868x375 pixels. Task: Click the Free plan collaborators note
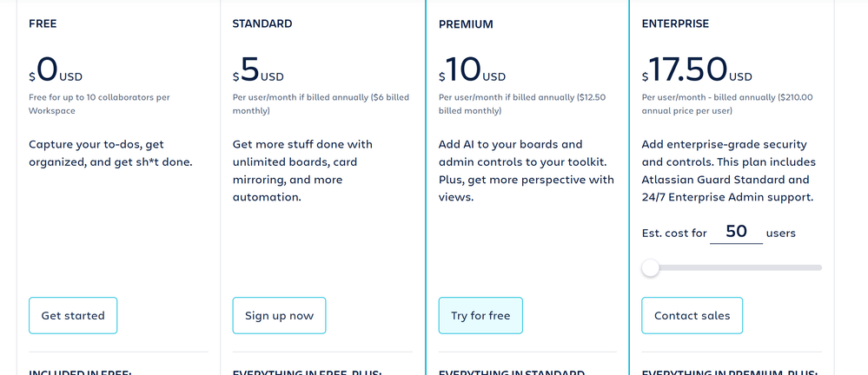[x=99, y=104]
